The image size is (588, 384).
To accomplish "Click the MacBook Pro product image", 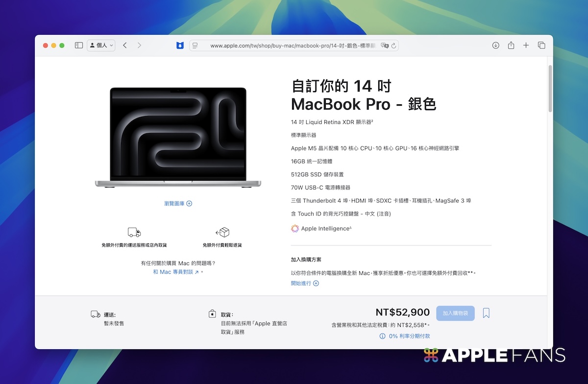I will [x=178, y=137].
